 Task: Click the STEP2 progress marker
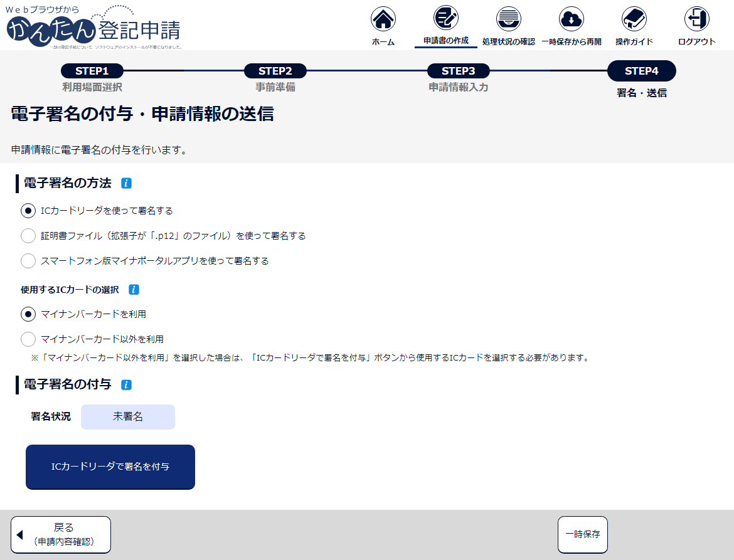pos(275,71)
